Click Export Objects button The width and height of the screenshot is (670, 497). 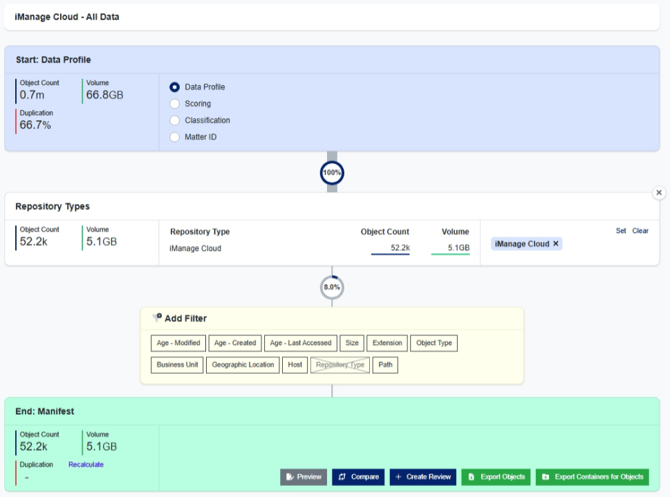tap(496, 477)
